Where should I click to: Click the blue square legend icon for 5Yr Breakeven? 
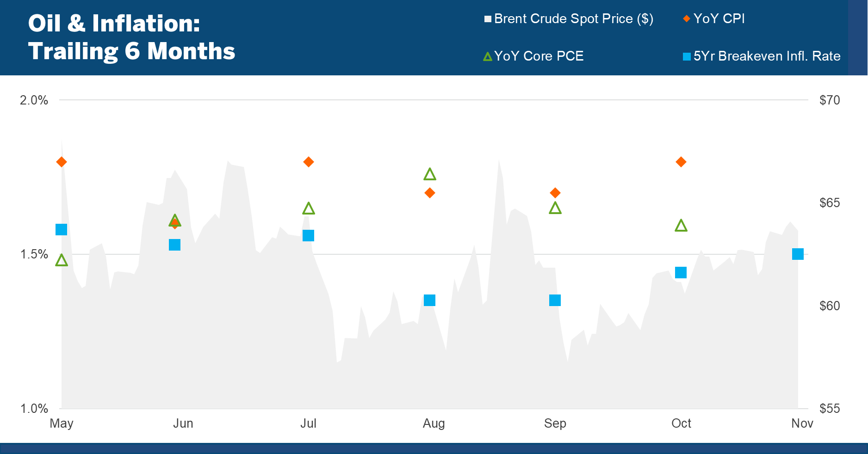pos(687,56)
